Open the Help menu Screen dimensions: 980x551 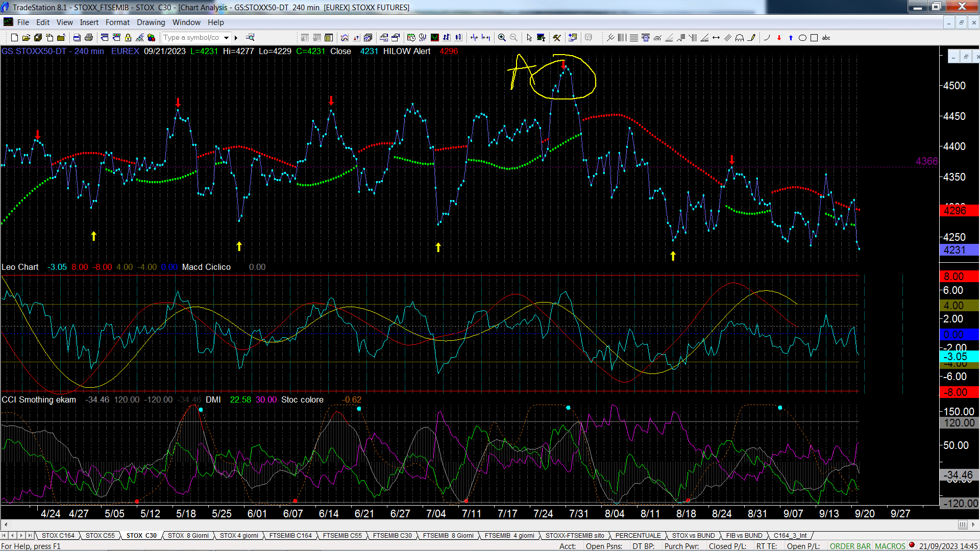coord(215,22)
